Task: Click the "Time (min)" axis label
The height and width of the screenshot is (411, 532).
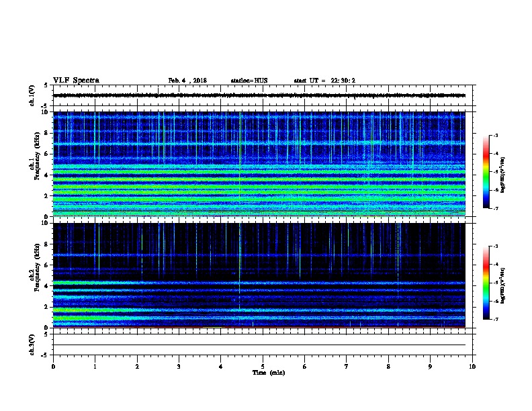Action: pyautogui.click(x=269, y=373)
